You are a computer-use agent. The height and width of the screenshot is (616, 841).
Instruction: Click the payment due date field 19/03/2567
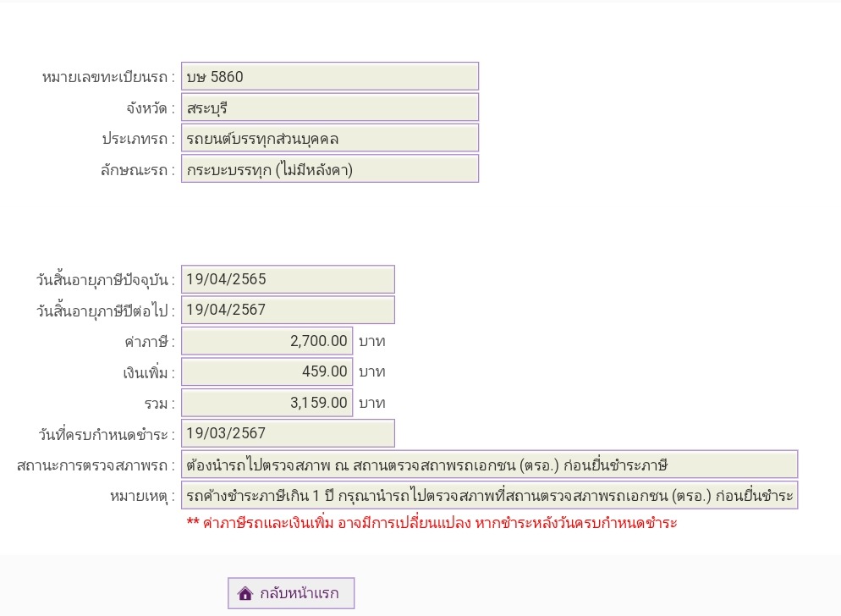[288, 433]
